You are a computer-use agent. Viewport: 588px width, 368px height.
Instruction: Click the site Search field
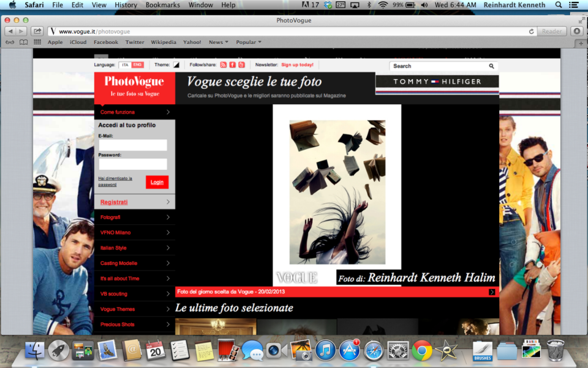click(x=439, y=66)
